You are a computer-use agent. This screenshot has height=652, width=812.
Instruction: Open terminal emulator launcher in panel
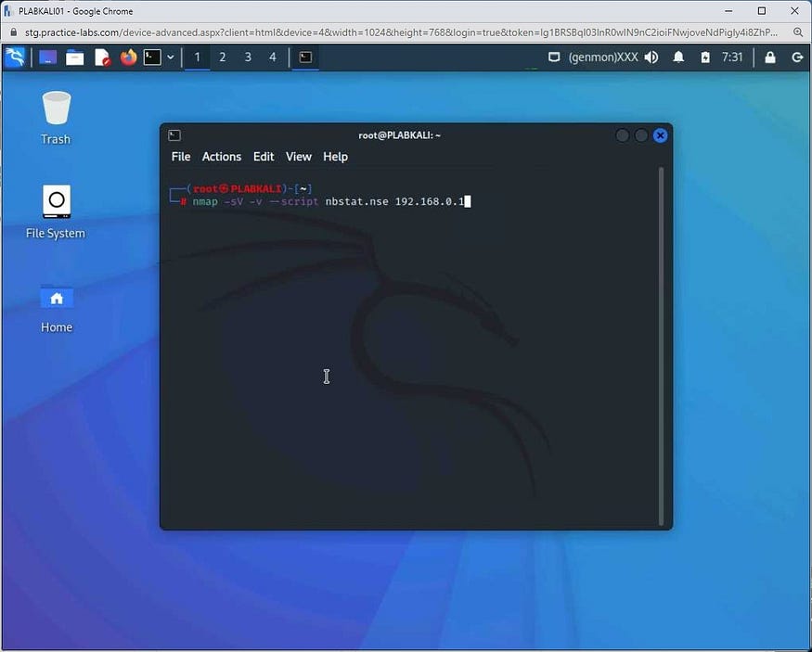152,57
